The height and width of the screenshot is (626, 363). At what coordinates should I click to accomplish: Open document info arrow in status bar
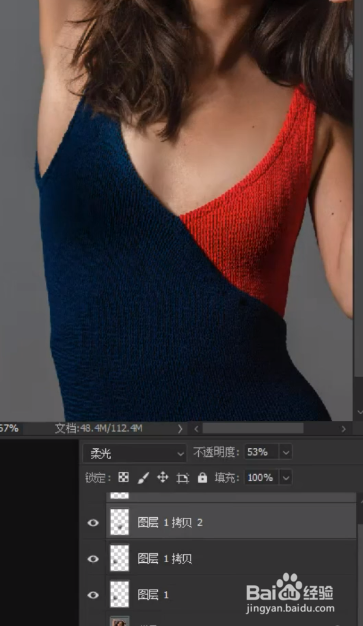180,429
